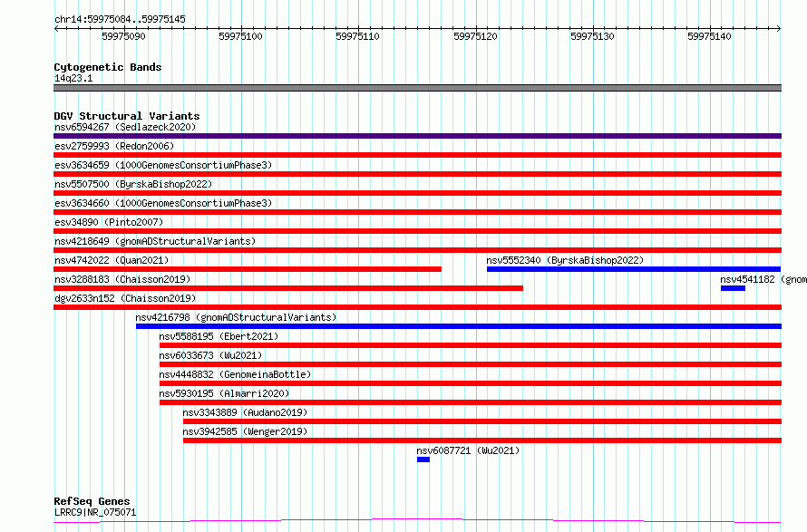Screen dimensions: 807x532
Task: Click ruler position 59975100
Action: click(240, 36)
